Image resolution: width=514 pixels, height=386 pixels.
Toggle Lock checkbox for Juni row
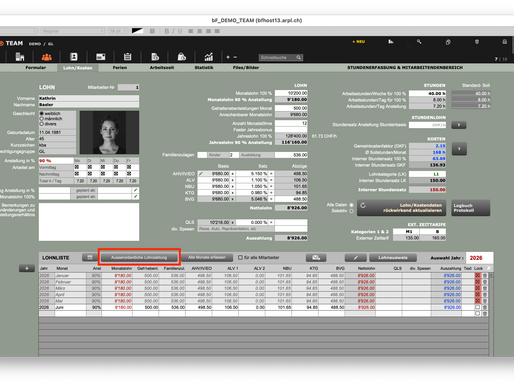point(477,307)
